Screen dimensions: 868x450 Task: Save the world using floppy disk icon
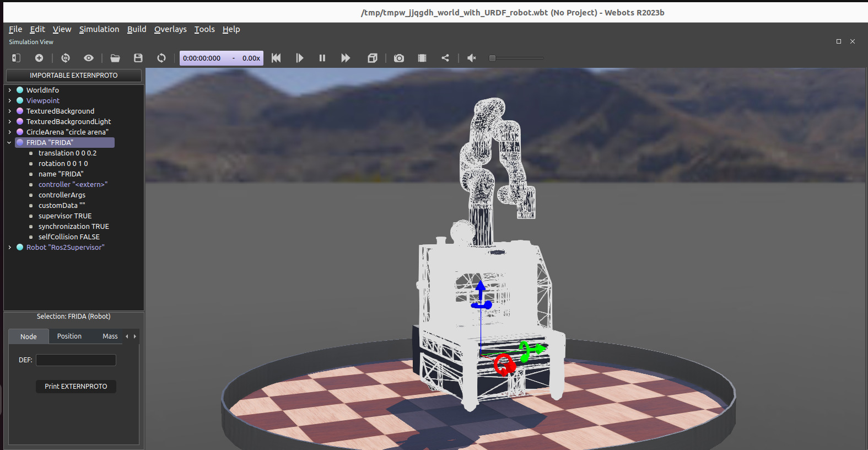point(138,58)
